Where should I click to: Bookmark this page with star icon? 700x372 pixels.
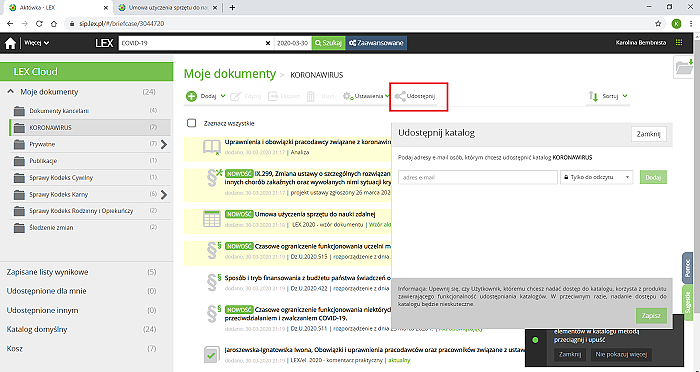[x=658, y=24]
